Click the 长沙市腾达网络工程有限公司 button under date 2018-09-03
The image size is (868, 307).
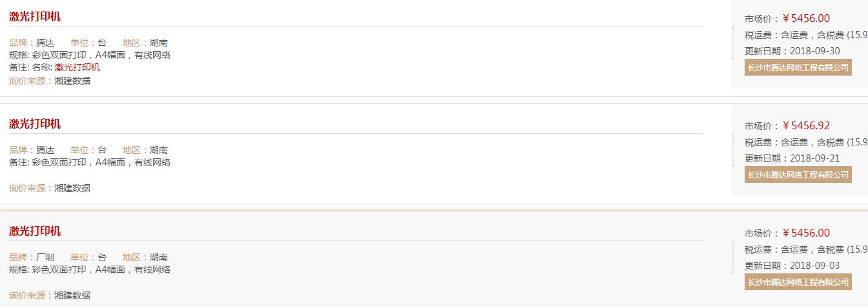tap(798, 282)
